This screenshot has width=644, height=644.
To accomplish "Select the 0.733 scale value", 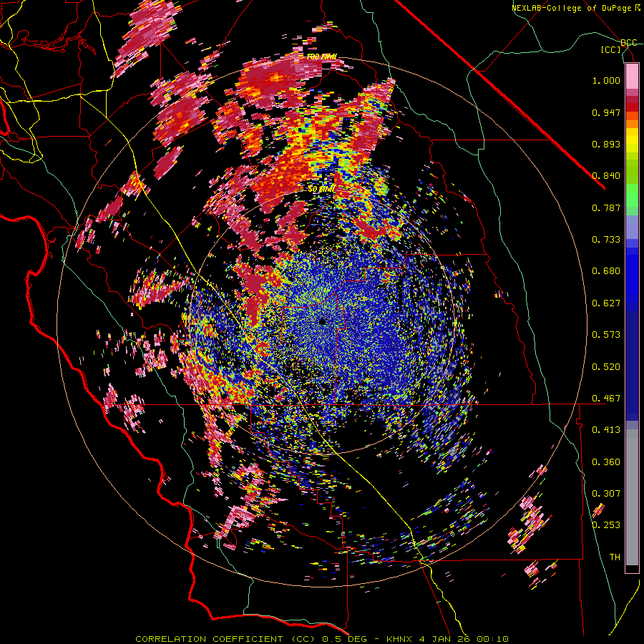I will 606,240.
